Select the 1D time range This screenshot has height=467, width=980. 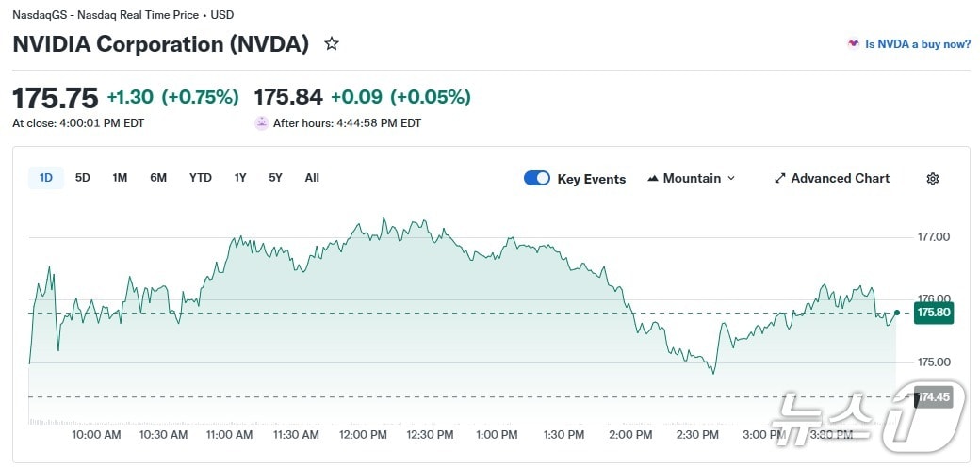click(46, 178)
